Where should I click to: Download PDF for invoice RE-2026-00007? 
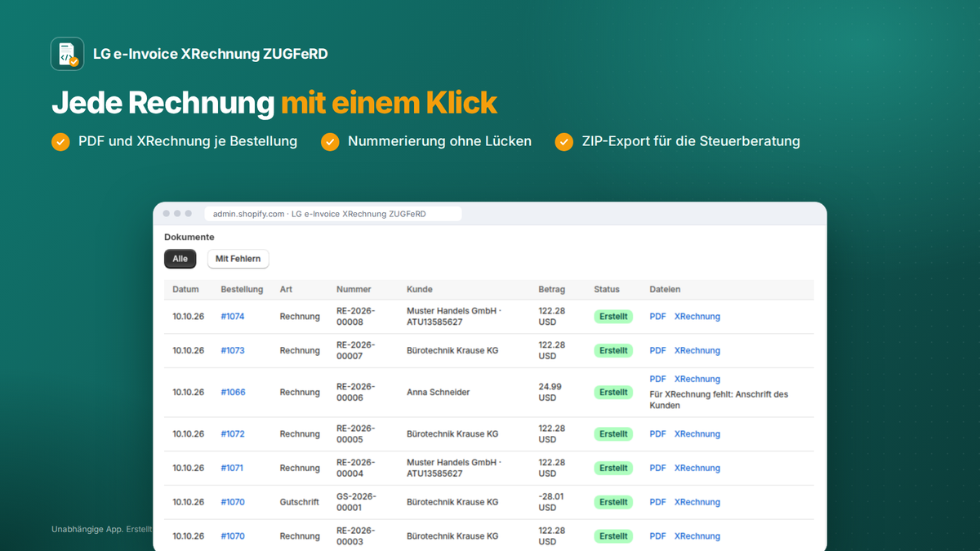657,351
